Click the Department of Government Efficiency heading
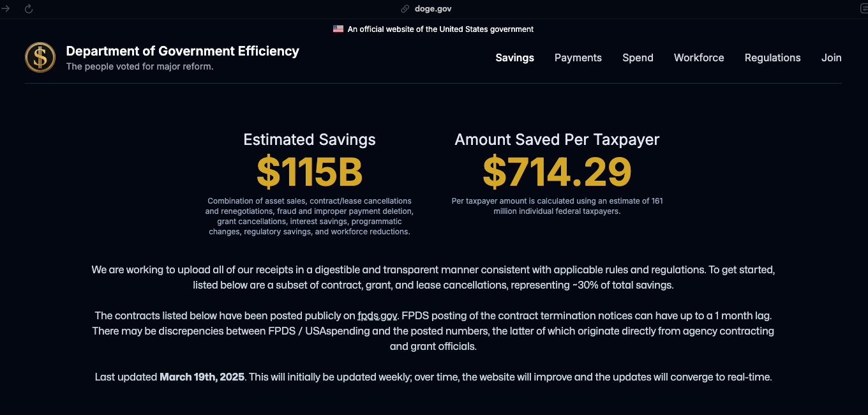868x415 pixels. [183, 50]
